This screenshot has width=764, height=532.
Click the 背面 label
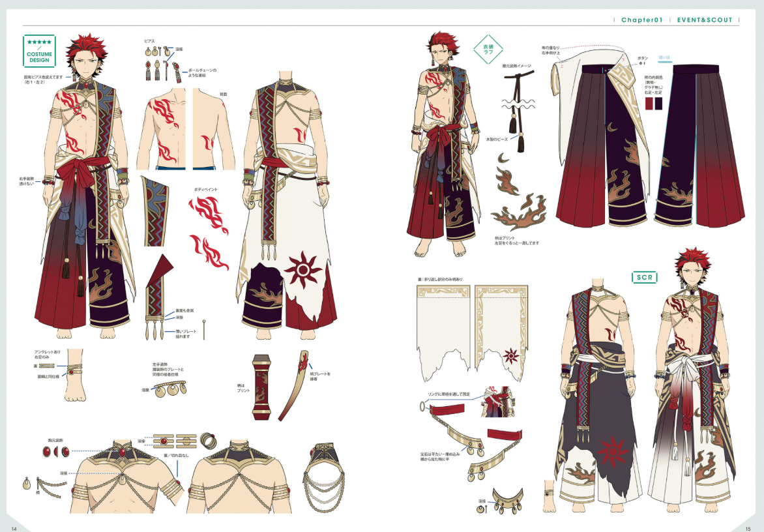pyautogui.click(x=223, y=94)
